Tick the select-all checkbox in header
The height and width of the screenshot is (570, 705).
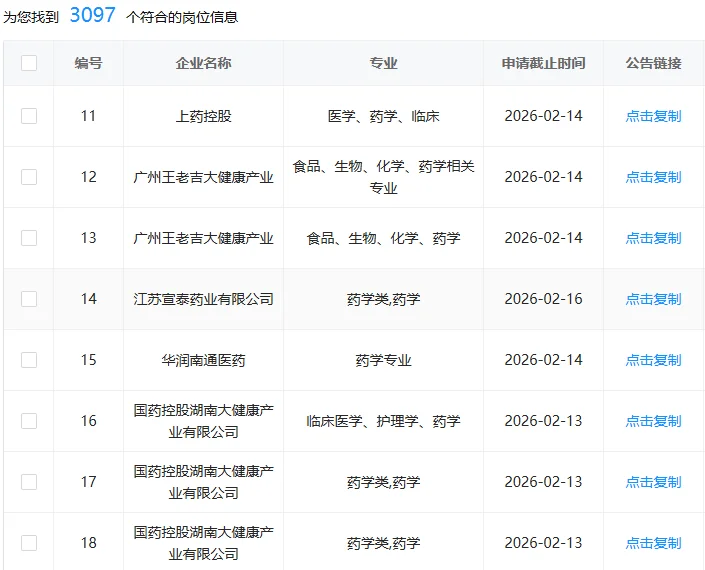(29, 63)
